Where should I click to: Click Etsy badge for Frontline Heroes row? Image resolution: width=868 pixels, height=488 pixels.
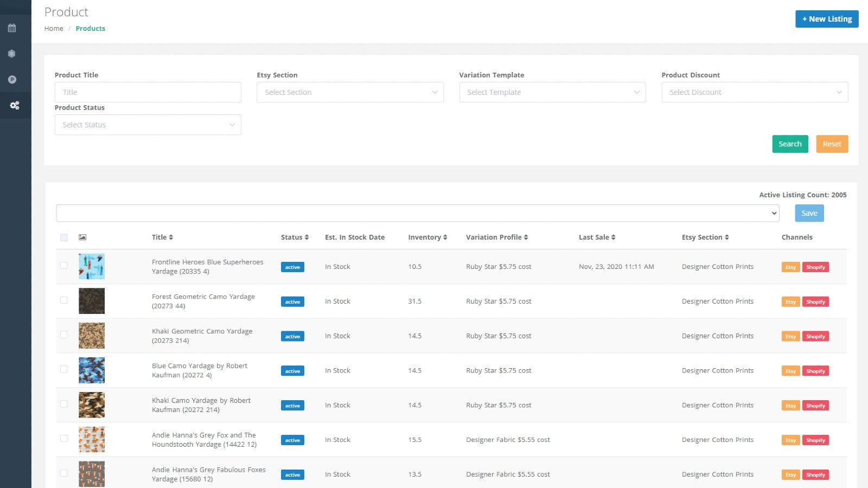790,267
